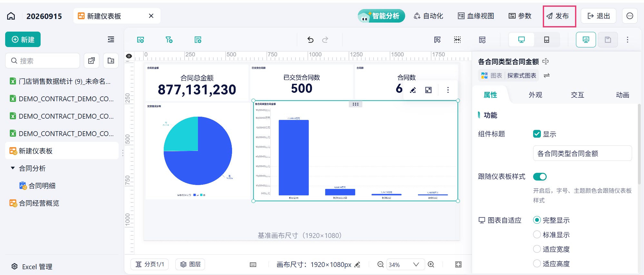Open 合同经营概览 dashboard
Viewport: 644px width, 275px height.
coord(34,203)
